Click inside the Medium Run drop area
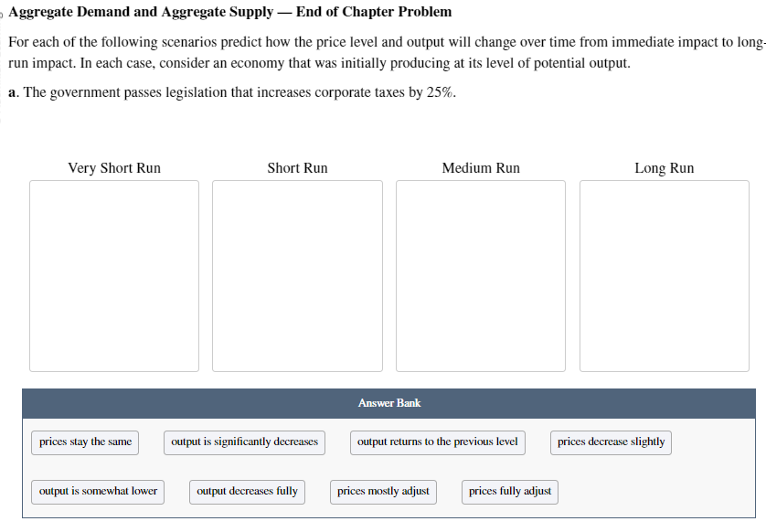This screenshot has width=766, height=532. pos(480,274)
